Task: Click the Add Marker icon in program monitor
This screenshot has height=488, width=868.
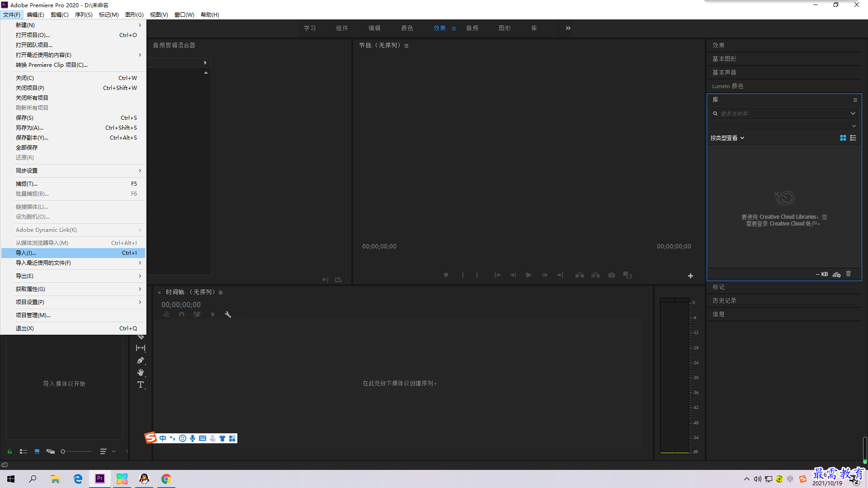Action: (x=446, y=275)
